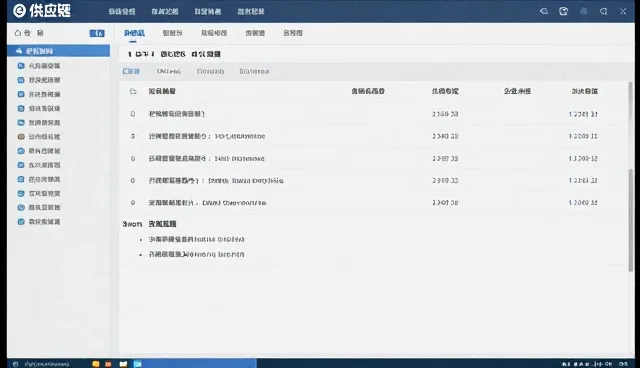Toggle the select-all circle in table header
This screenshot has height=368, width=640.
click(x=133, y=91)
